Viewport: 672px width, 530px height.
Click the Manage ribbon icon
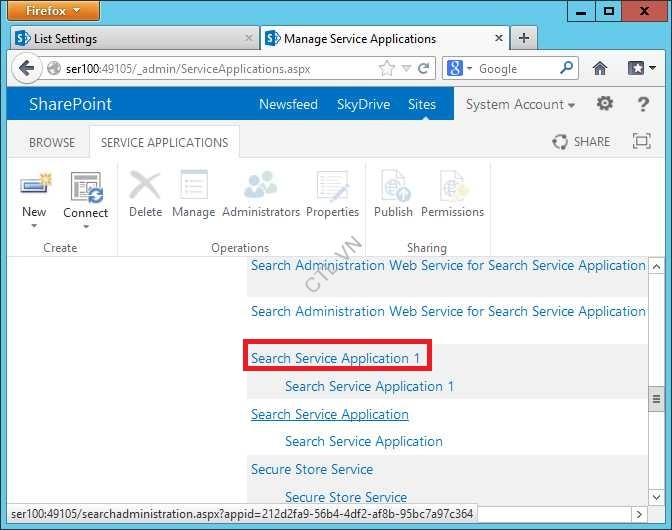tap(193, 187)
